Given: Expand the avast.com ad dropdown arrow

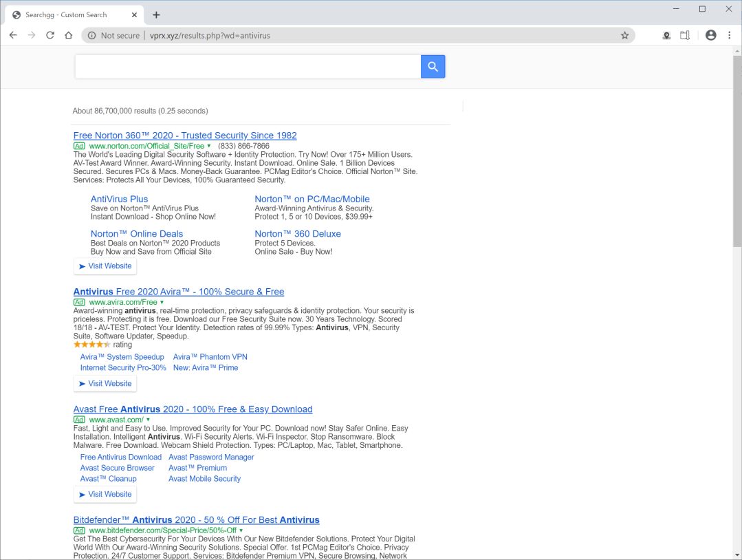Looking at the screenshot, I should [148, 420].
